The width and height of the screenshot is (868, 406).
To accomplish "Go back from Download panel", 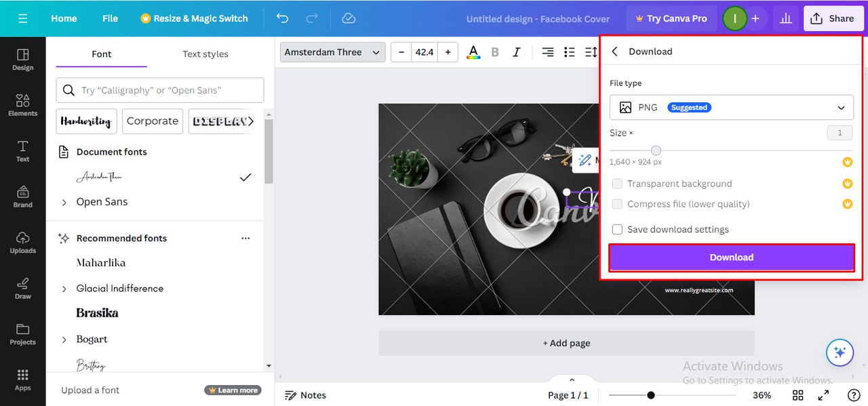I will tap(615, 52).
